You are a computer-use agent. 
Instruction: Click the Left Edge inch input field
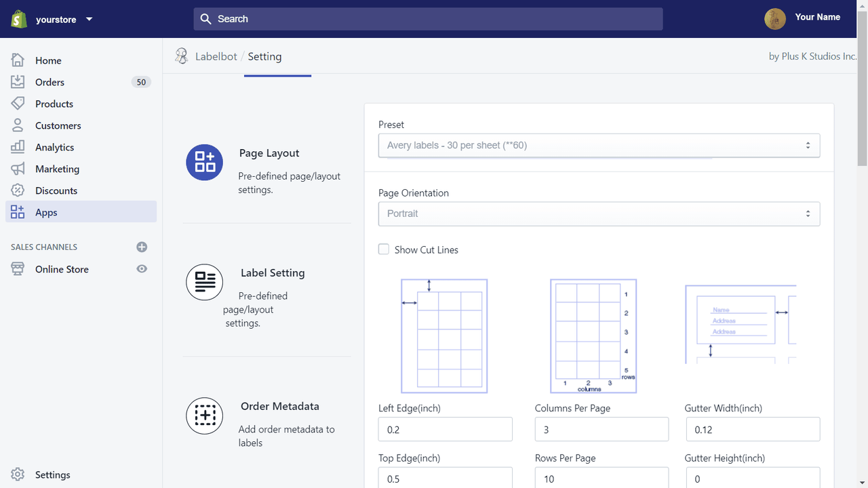coord(445,429)
